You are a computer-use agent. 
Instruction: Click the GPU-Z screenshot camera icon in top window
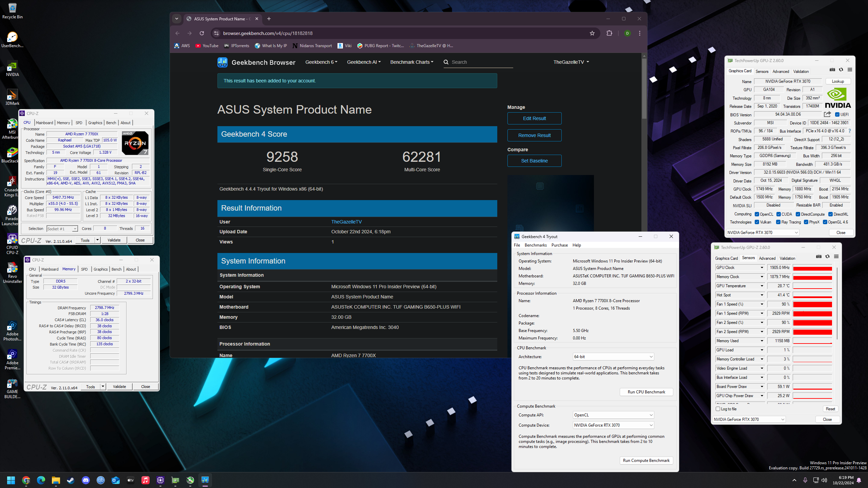[x=832, y=70]
